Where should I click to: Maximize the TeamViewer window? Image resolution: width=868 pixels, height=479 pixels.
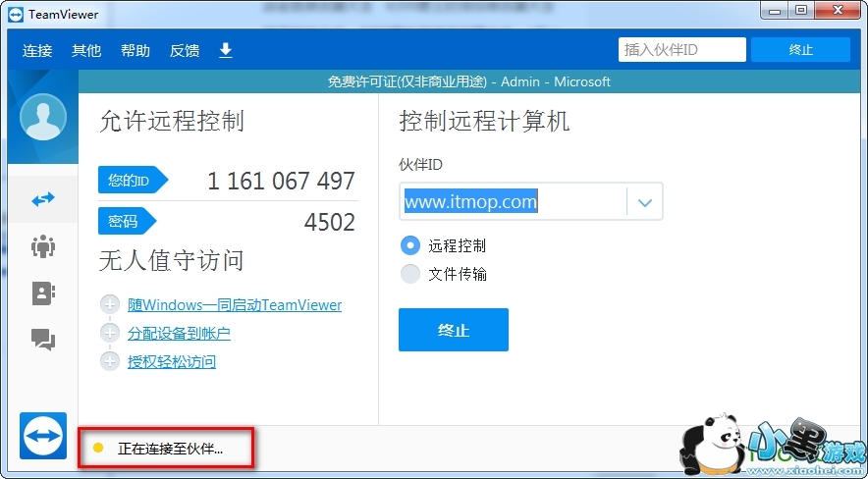(x=800, y=11)
